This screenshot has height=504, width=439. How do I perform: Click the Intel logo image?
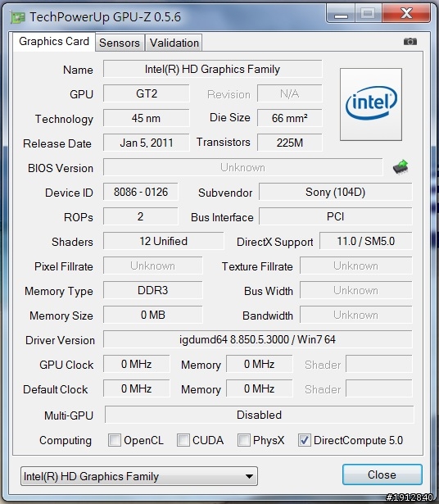tap(371, 104)
